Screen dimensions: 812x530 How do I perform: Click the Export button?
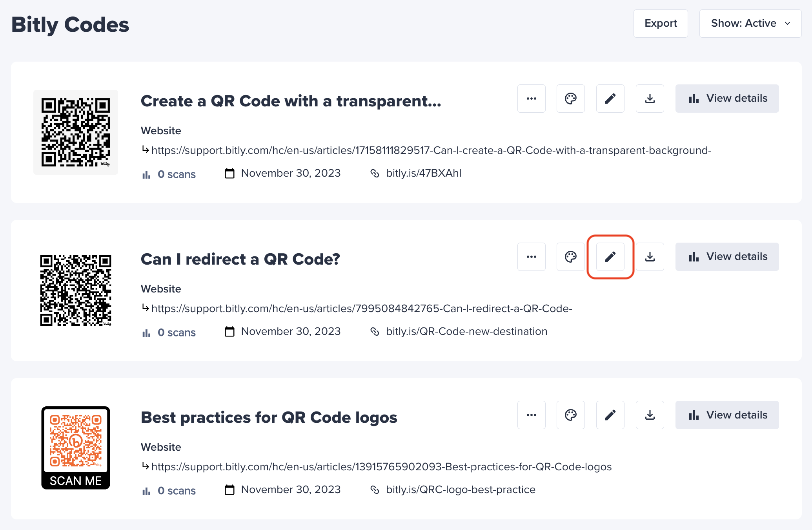point(661,24)
